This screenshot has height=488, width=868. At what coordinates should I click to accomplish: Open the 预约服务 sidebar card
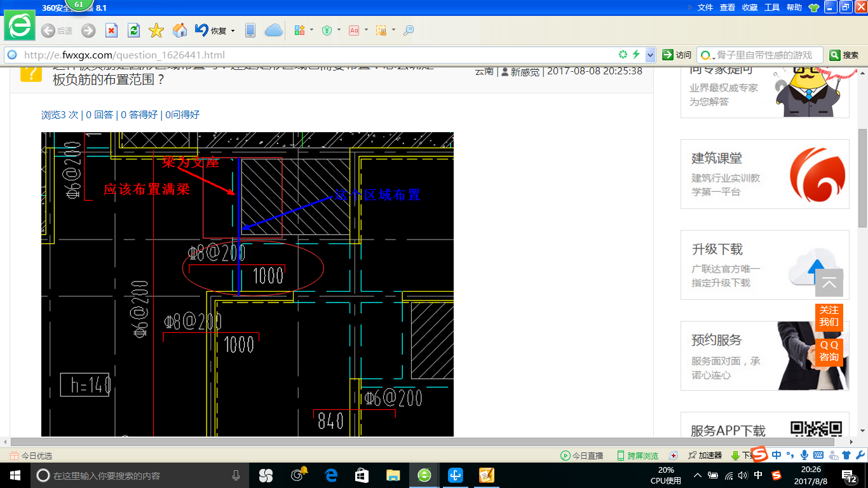tap(765, 356)
